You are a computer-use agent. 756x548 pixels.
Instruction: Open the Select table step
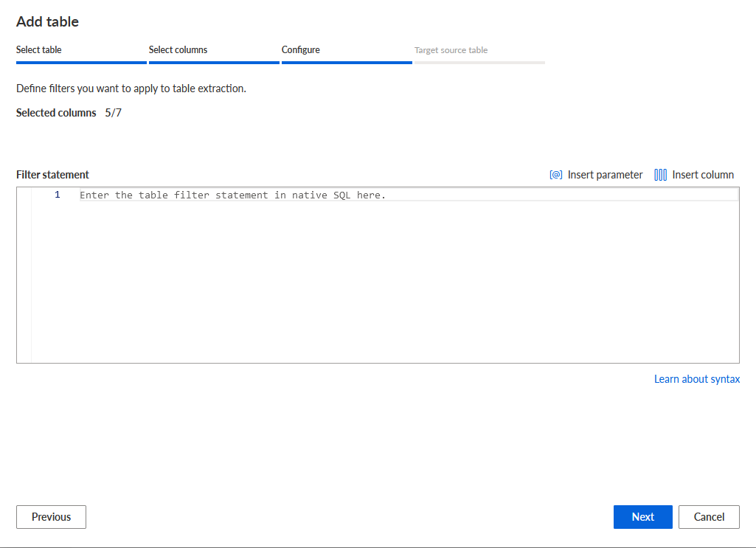(38, 49)
